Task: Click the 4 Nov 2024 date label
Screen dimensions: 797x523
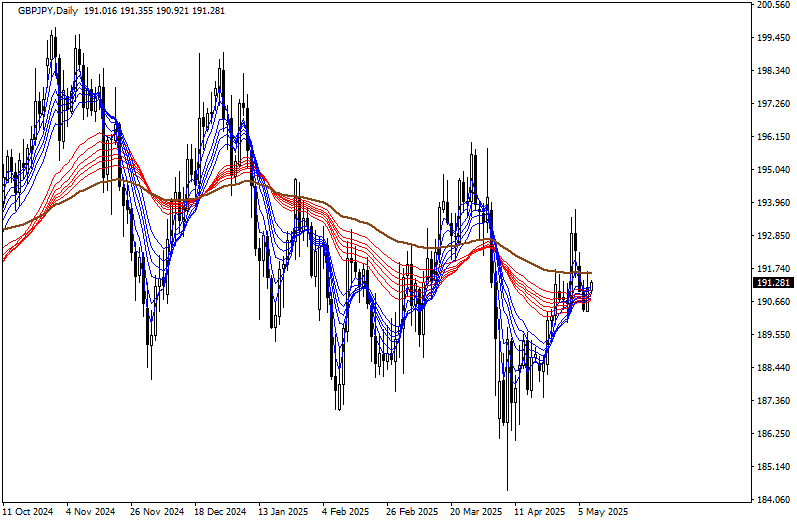Action: 90,512
